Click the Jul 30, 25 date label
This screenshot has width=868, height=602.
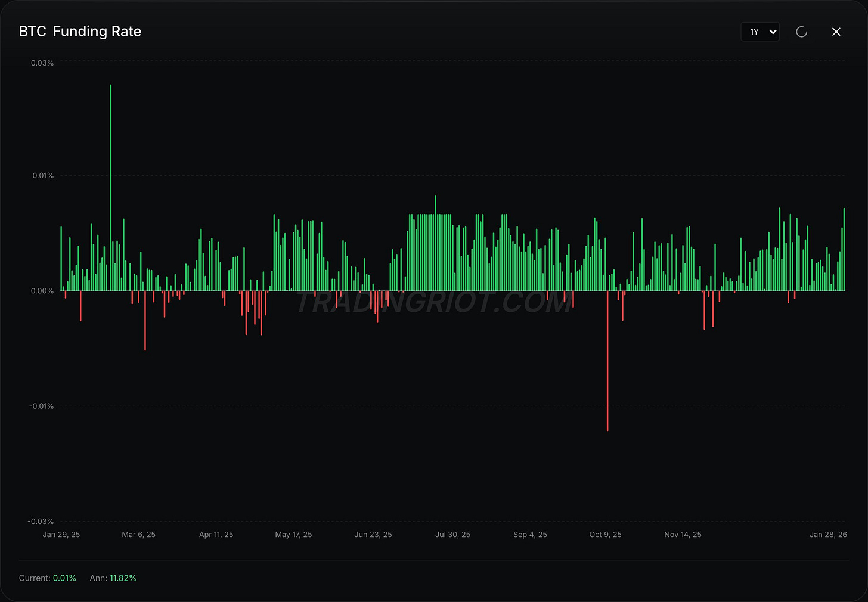coord(452,535)
